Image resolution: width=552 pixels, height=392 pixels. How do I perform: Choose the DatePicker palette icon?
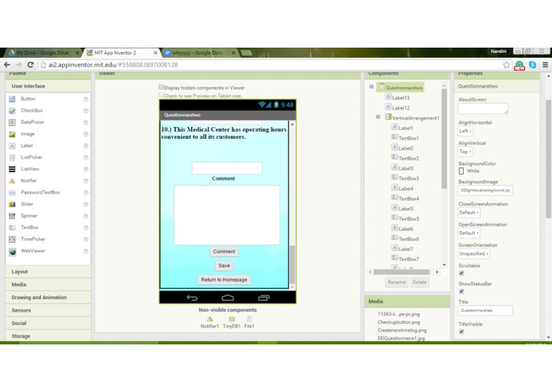12,122
